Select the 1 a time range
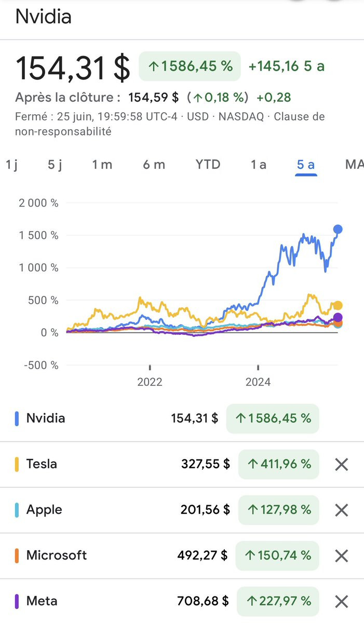 pos(258,165)
